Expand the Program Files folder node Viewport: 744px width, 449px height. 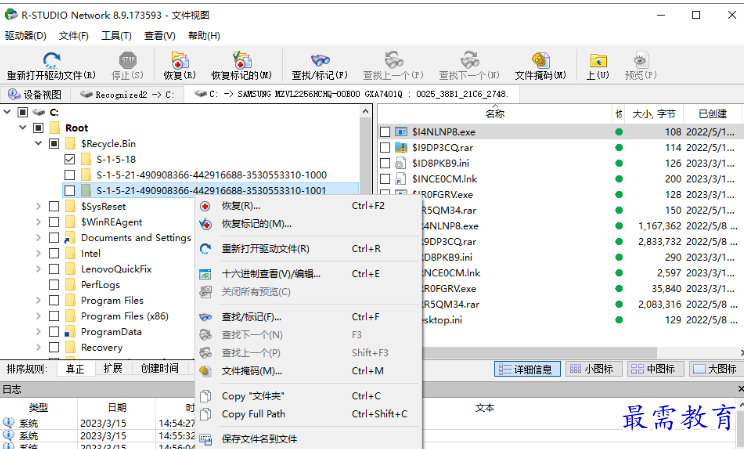38,300
